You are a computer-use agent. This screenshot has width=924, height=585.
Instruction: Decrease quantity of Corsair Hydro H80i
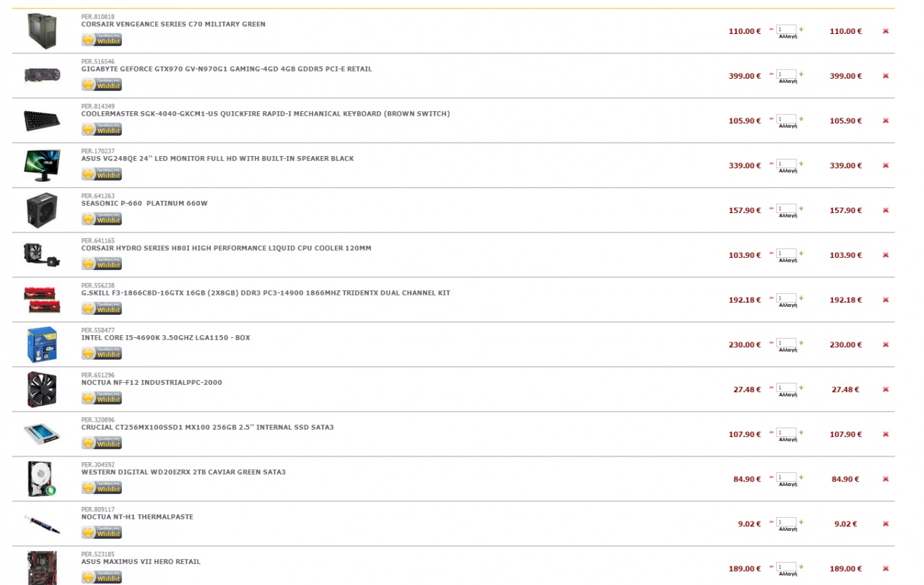click(x=771, y=253)
